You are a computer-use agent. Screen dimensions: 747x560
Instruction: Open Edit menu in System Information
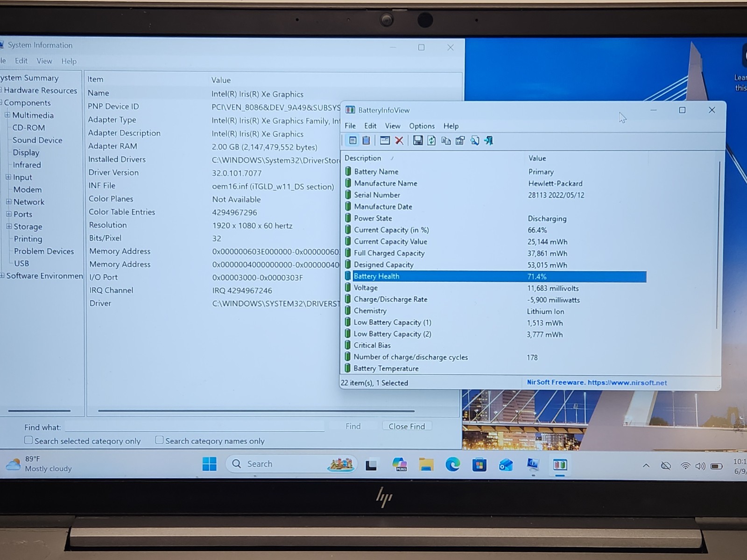(21, 61)
